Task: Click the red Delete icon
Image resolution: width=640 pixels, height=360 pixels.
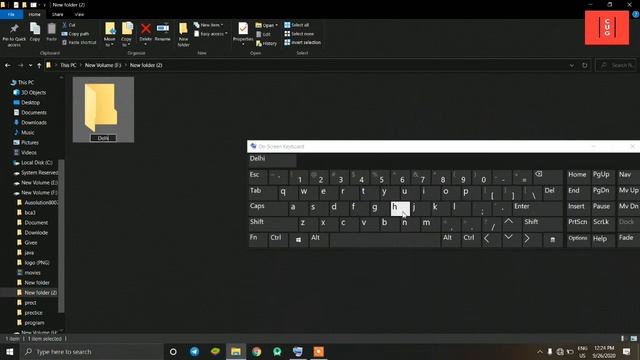Action: (146, 29)
